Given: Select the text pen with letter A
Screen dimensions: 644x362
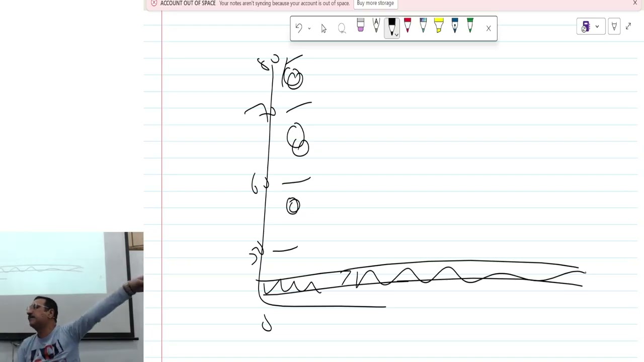Looking at the screenshot, I should click(x=376, y=26).
